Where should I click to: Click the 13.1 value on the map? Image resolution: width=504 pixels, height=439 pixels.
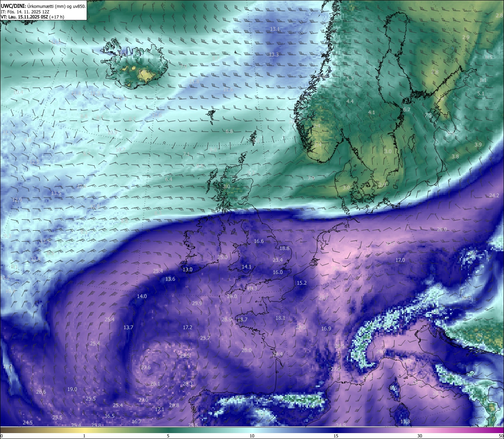(x=275, y=29)
